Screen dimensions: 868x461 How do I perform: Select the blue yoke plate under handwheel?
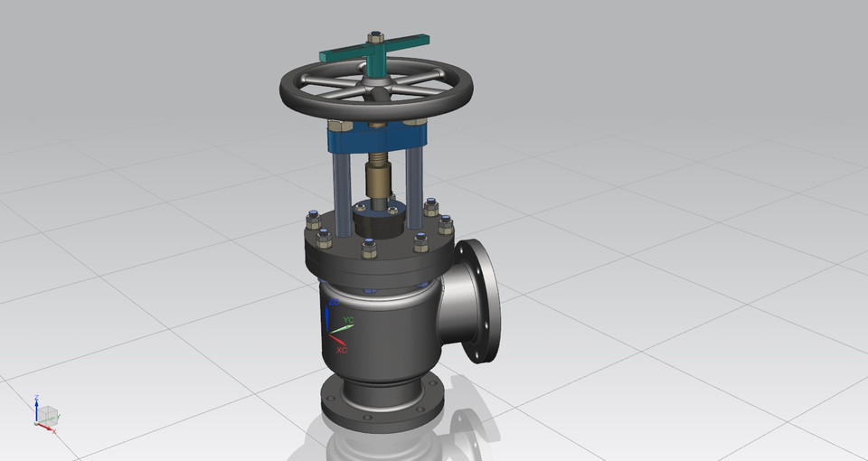coord(377,137)
